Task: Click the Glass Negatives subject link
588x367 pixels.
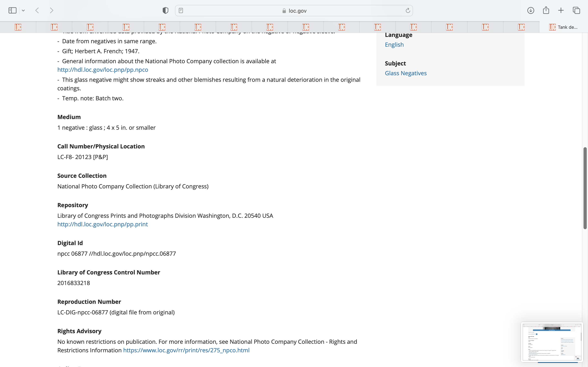Action: point(405,73)
